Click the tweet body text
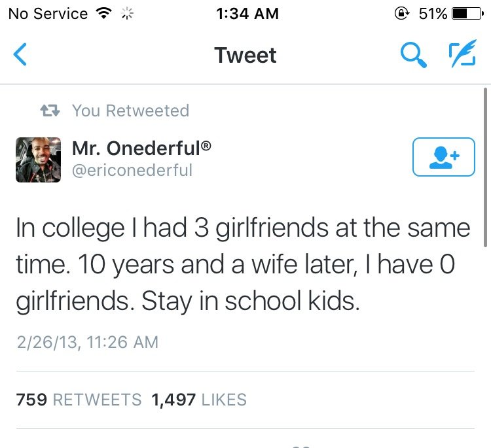491x448 pixels. point(242,265)
